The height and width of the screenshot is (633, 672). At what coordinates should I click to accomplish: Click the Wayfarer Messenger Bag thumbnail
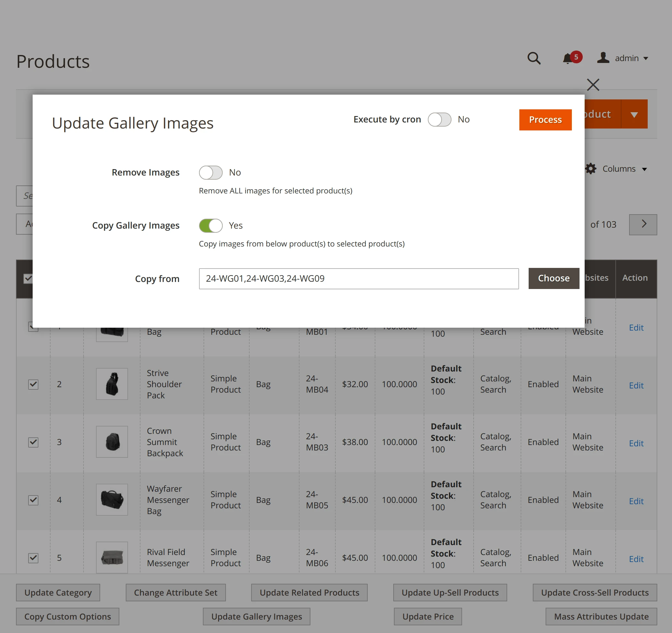pos(112,500)
